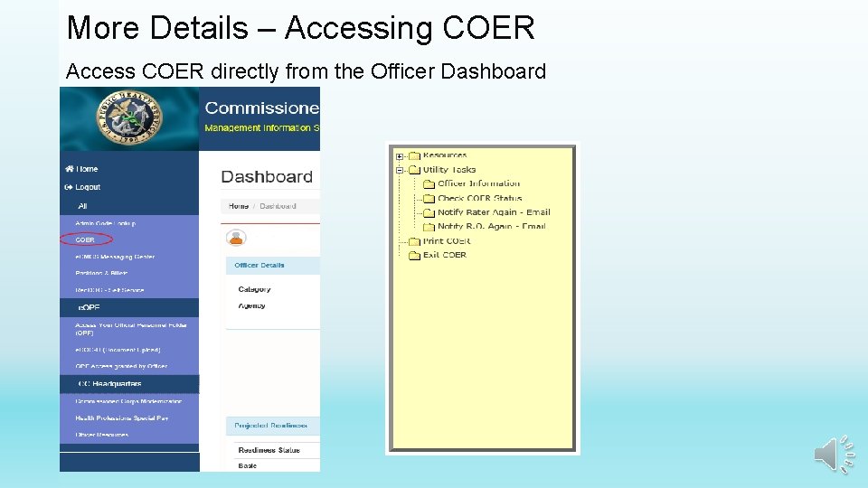The image size is (868, 488).
Task: Click the Projected Readiness panel header
Action: [273, 426]
